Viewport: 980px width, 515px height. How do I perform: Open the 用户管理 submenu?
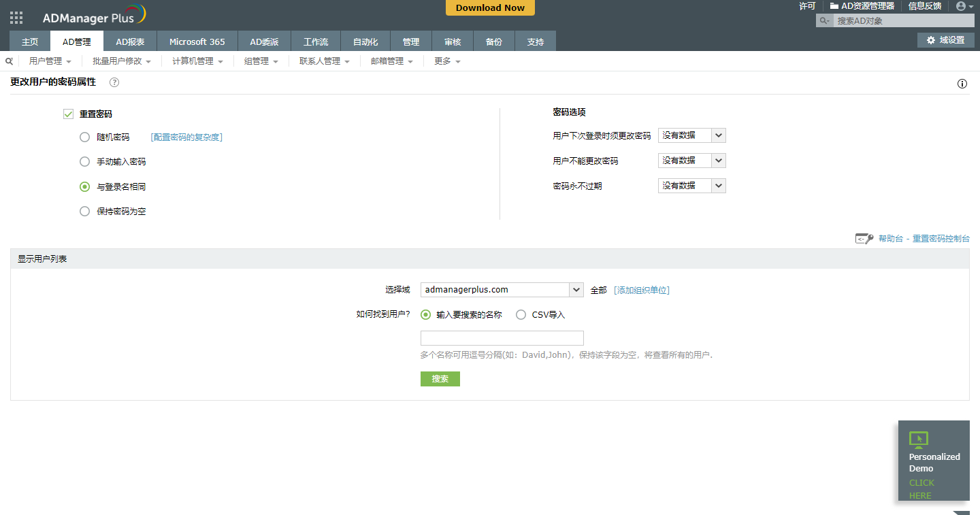coord(50,61)
